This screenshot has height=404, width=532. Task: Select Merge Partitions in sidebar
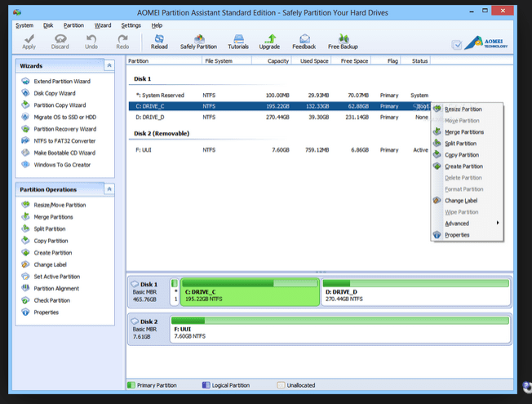(47, 216)
